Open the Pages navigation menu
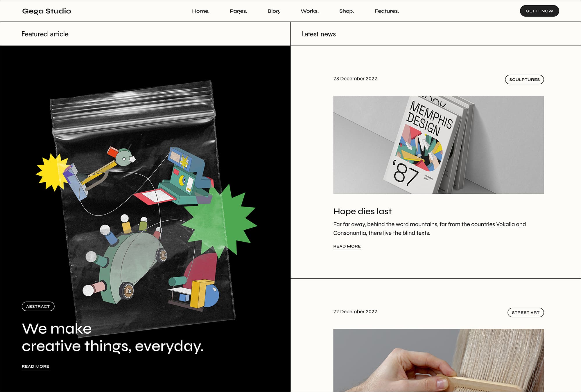The width and height of the screenshot is (581, 392). [x=239, y=11]
